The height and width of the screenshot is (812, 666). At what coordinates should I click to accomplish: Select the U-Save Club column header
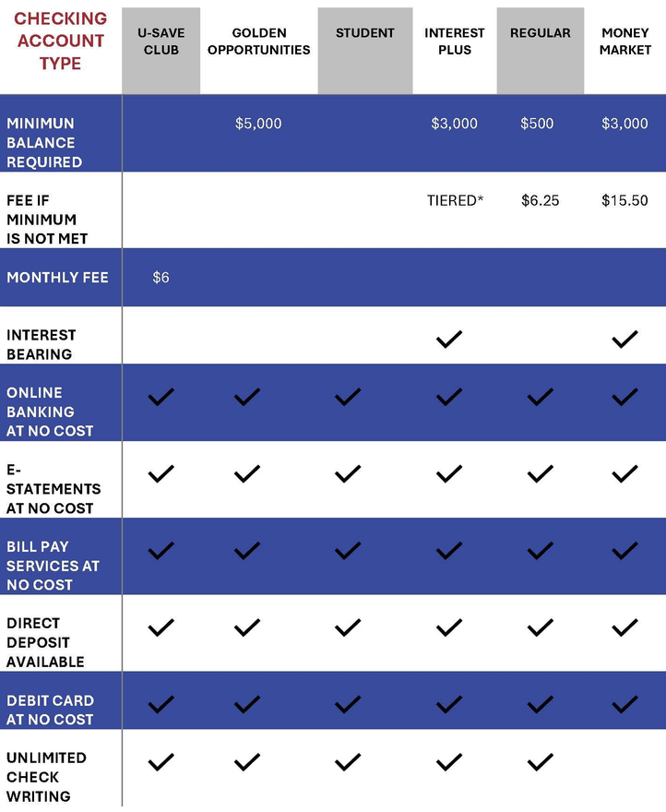pos(161,51)
